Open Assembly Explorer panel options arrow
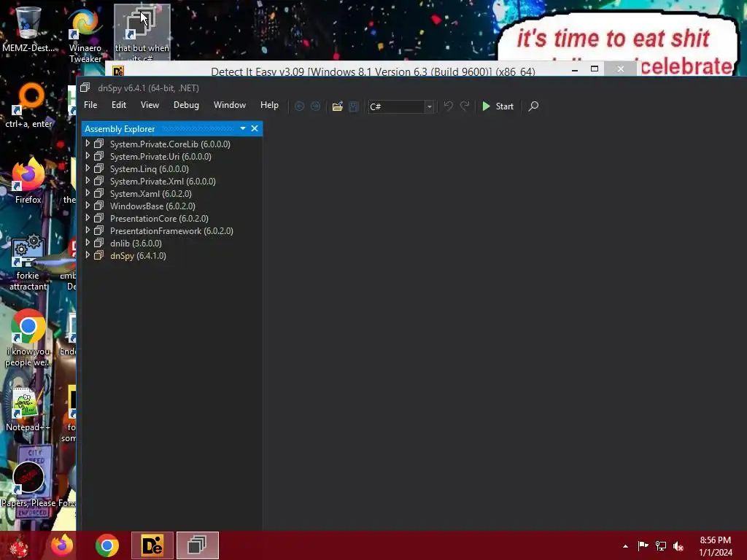 click(x=243, y=128)
